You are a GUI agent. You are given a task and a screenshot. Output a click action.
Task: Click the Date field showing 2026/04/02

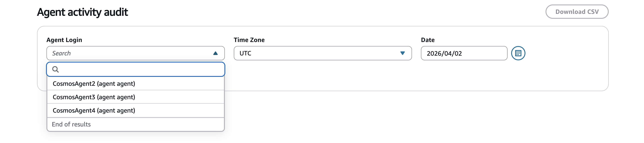pyautogui.click(x=464, y=53)
